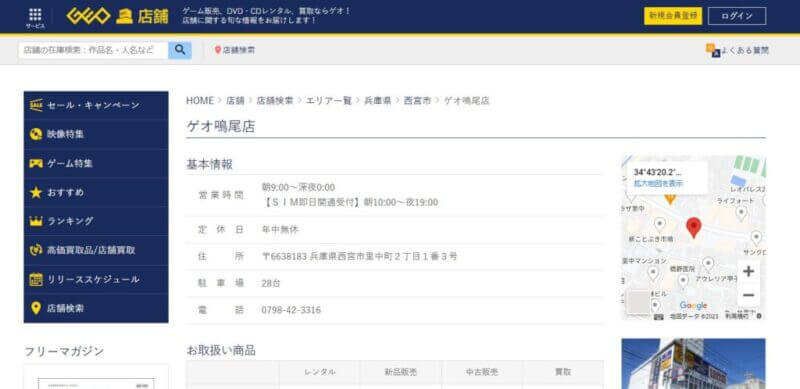Open 映像特集 menu item
This screenshot has width=800, height=389.
96,134
